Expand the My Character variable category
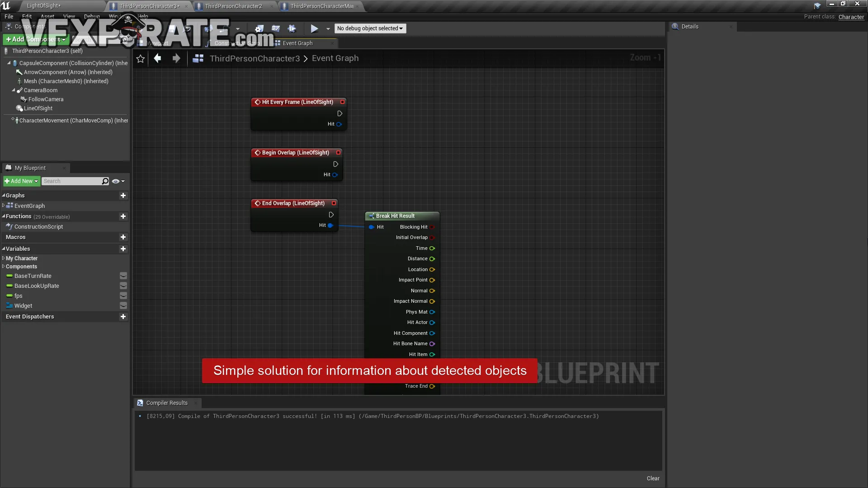Screen dimensions: 868x488 point(3,258)
